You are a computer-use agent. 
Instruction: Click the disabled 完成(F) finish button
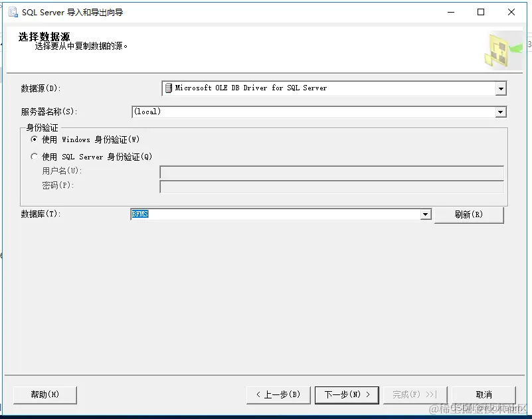coord(415,395)
